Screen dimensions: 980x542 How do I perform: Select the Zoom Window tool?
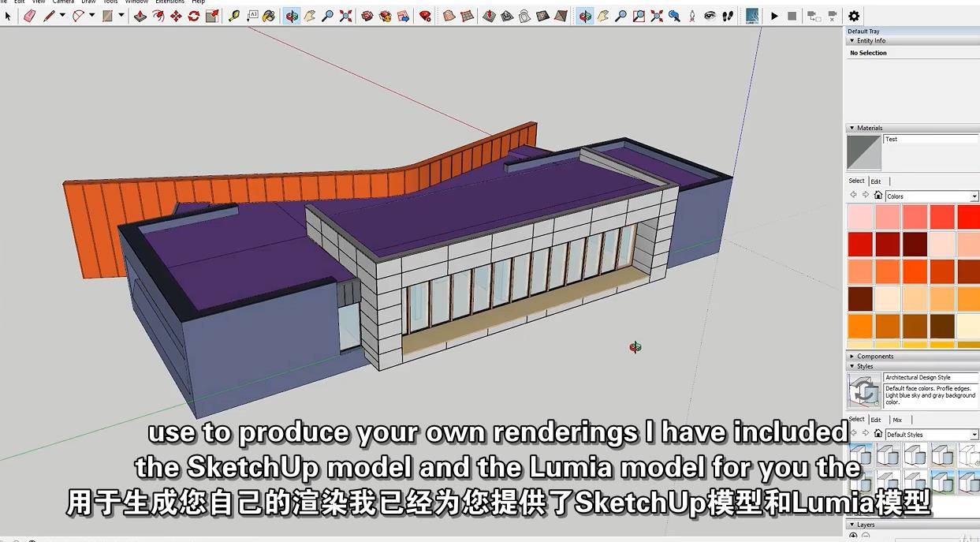coord(639,16)
